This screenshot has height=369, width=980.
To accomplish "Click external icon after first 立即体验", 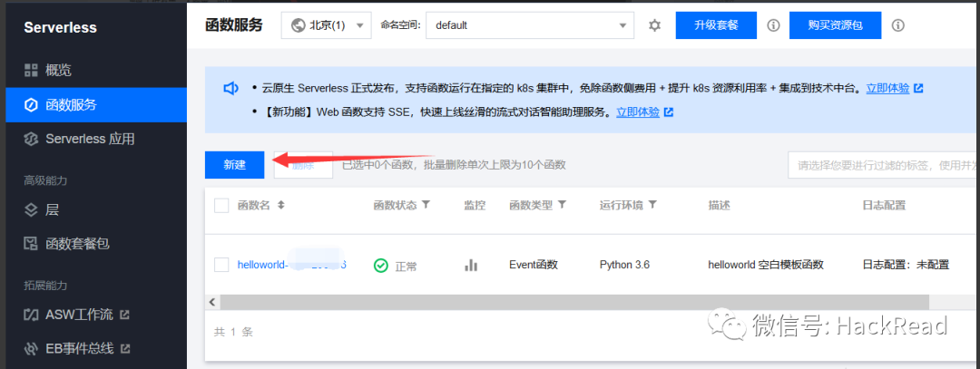I will (918, 89).
